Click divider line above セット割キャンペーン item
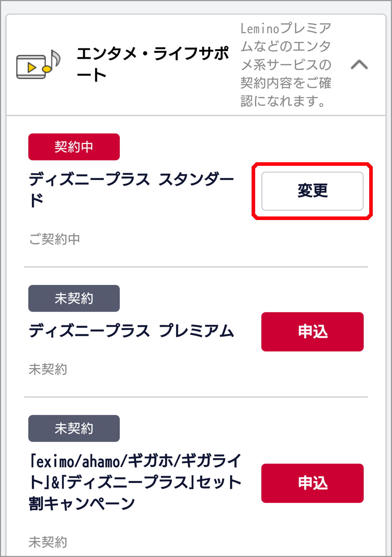392x557 pixels. [196, 397]
